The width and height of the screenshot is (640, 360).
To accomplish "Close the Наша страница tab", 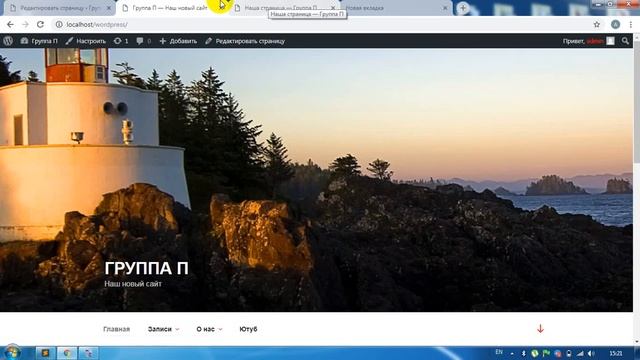I will (x=333, y=8).
